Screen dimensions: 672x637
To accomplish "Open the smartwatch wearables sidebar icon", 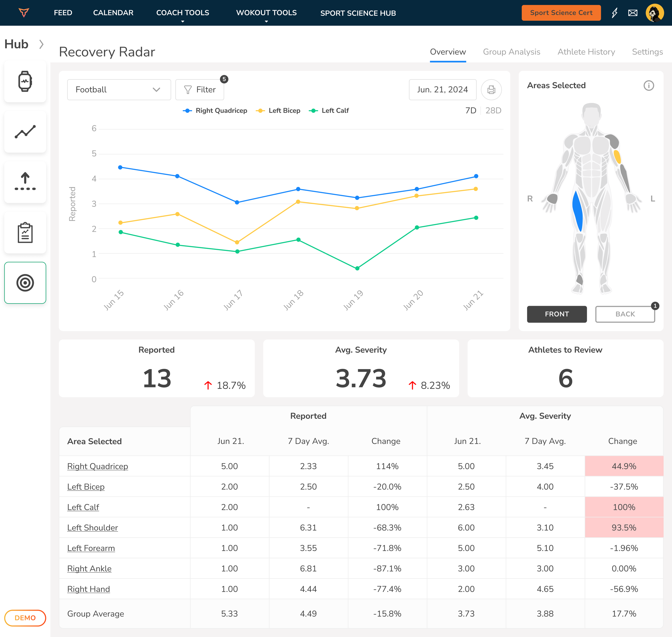I will point(25,81).
